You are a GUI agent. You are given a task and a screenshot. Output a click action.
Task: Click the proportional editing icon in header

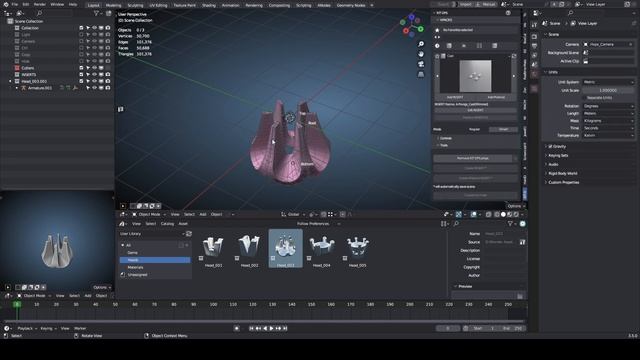tap(342, 214)
